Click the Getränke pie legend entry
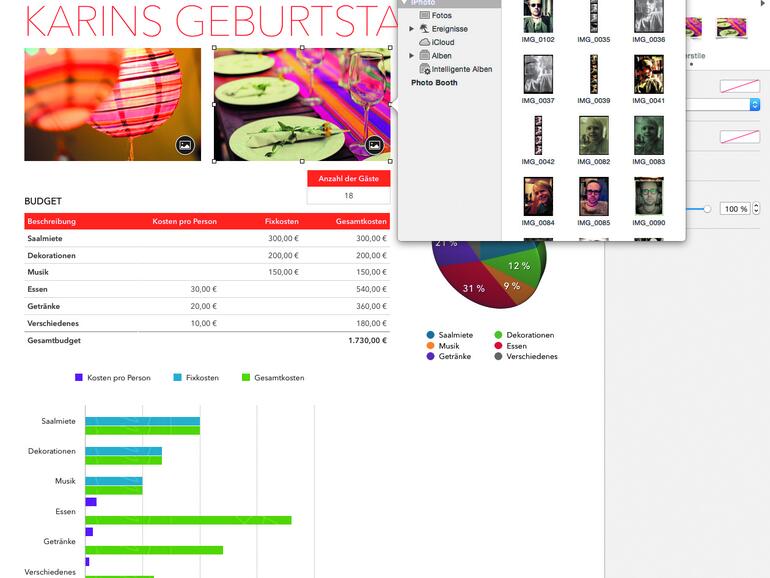Viewport: 770px width, 578px height. (449, 357)
